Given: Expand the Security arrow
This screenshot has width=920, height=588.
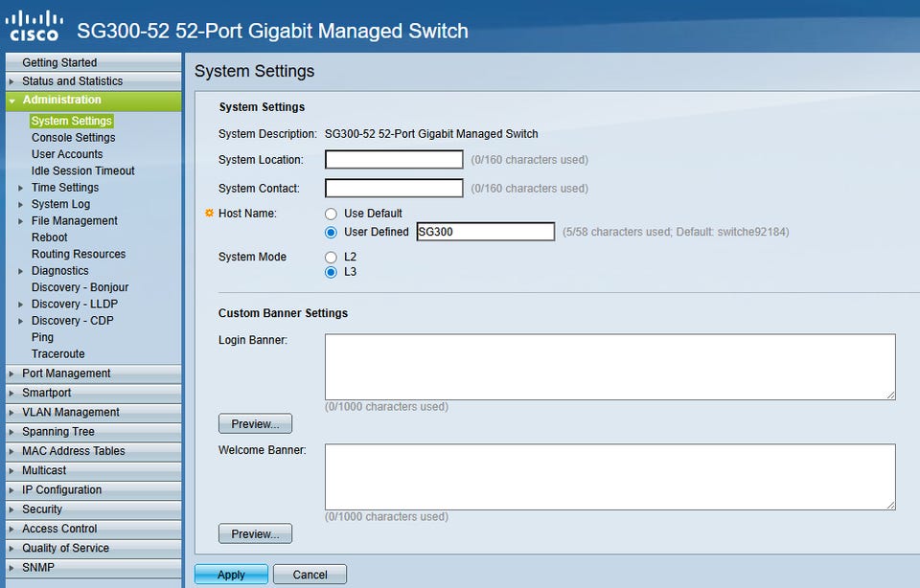Looking at the screenshot, I should point(11,509).
